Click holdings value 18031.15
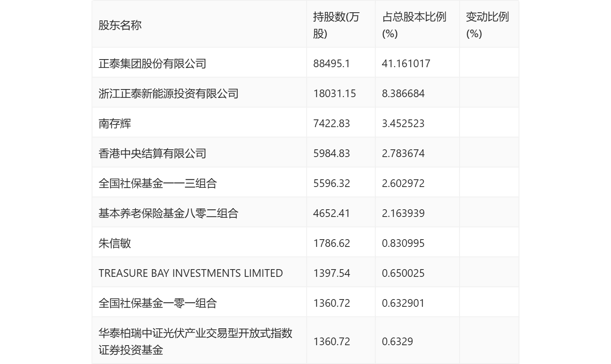Viewport: 611px width, 364px height. [335, 93]
